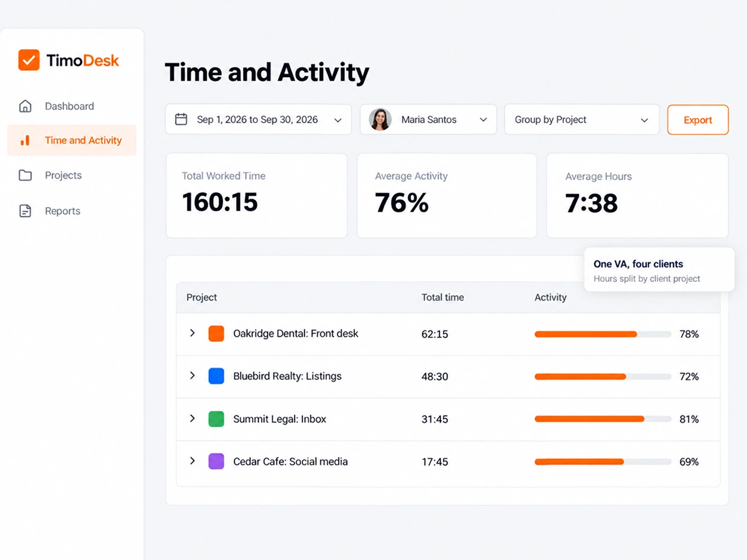Click the Oakridge Dental 78% activity bar
Viewport: 747px width, 560px height.
coord(603,334)
